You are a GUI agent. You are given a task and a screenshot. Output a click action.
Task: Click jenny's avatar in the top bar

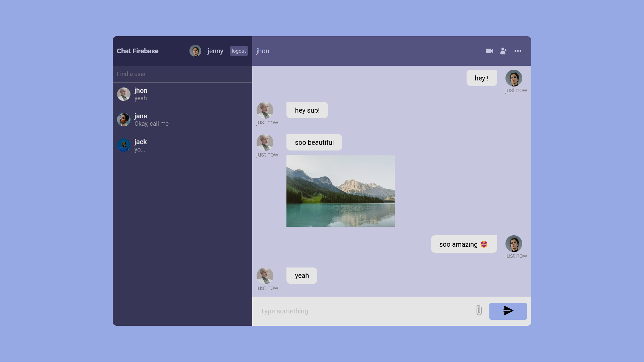click(195, 51)
